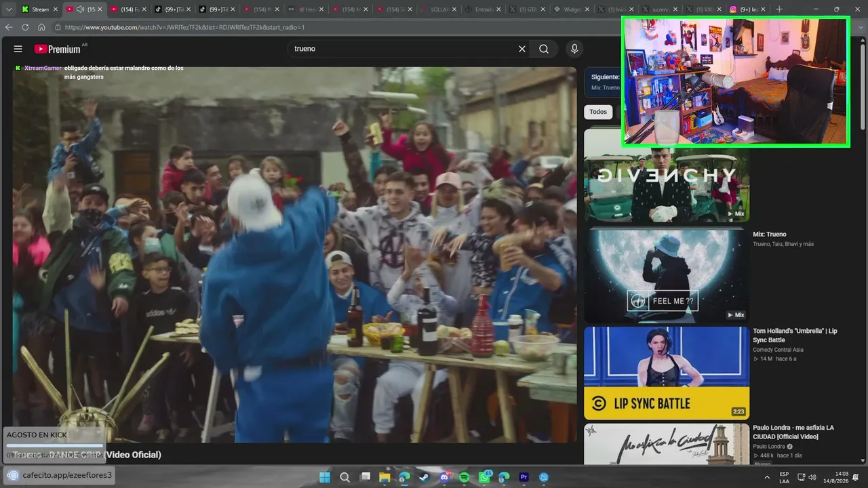The width and height of the screenshot is (868, 488).
Task: Expand the browser tab search dropdown
Action: (x=9, y=9)
